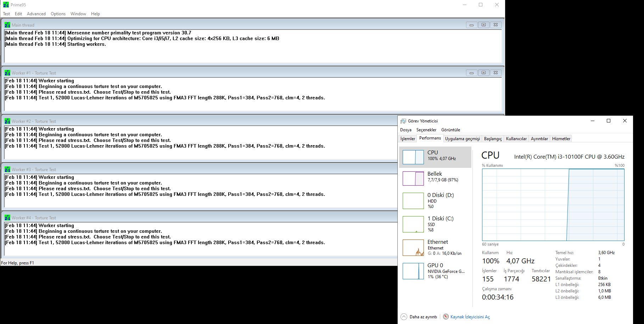Viewport: 644px width, 324px height.
Task: Click the Worker #3 - Torture Test title
Action: 34,170
